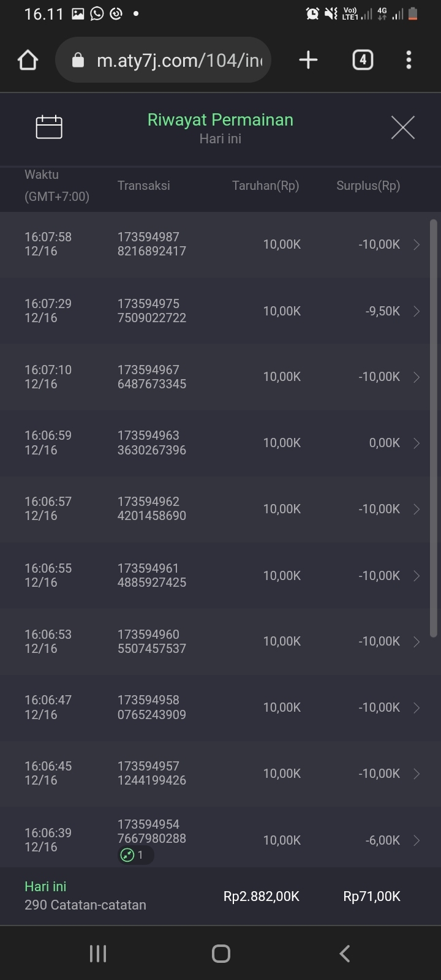Image resolution: width=441 pixels, height=980 pixels.
Task: Expand the 16:06:59 record with 0,00K surplus
Action: 417,443
